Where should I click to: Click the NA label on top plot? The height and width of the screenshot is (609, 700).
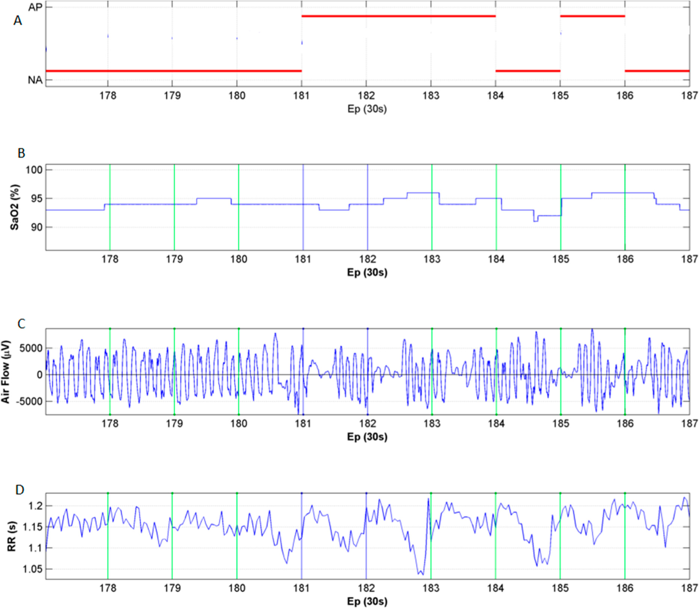coord(35,80)
